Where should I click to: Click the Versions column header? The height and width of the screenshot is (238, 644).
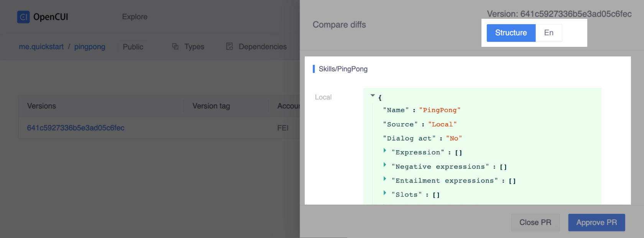[41, 106]
